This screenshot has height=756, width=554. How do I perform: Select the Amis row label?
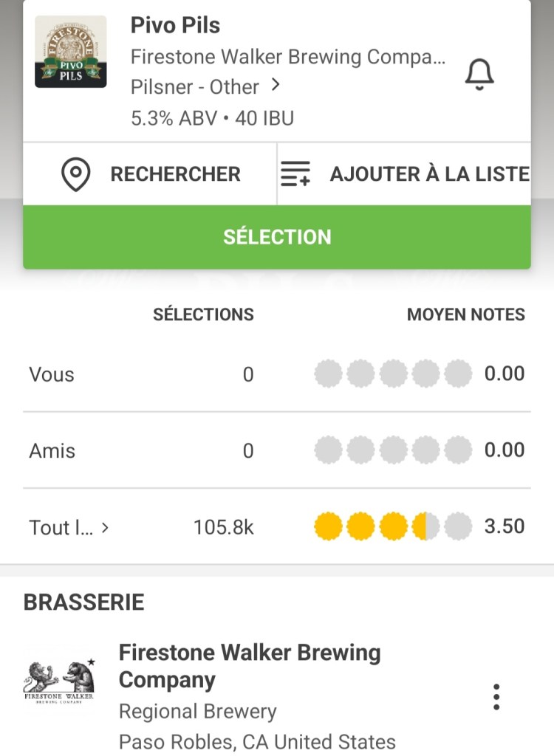pos(52,450)
